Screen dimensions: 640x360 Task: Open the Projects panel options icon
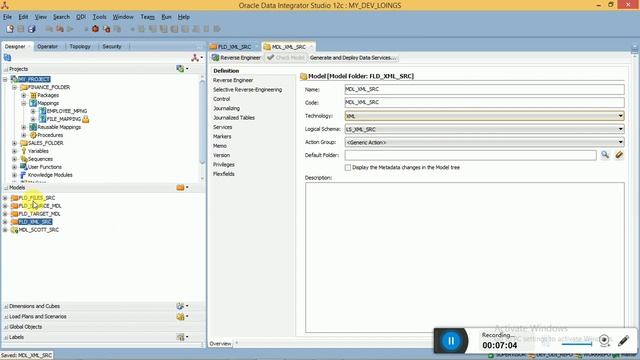click(x=182, y=69)
